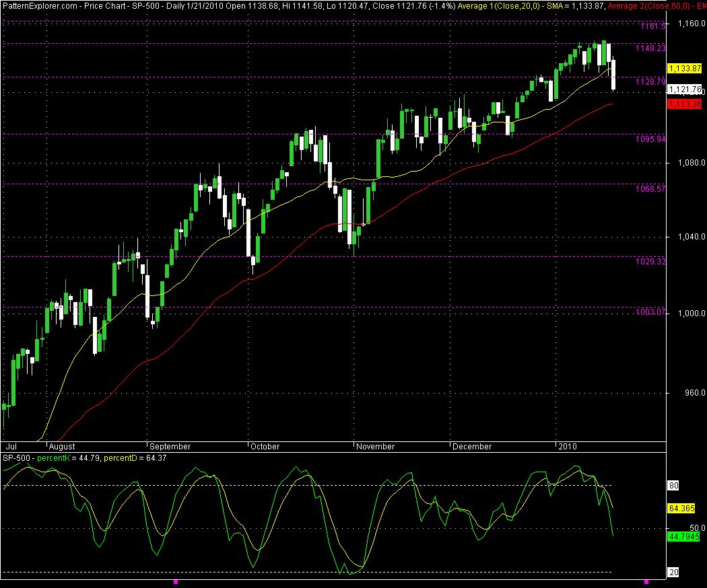Click the stochastic 20 level label
Image resolution: width=707 pixels, height=588 pixels.
pyautogui.click(x=673, y=573)
